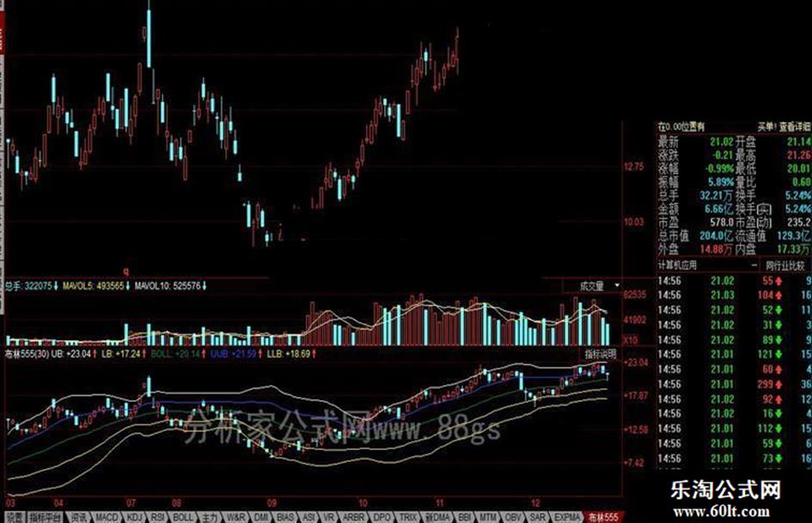Click the 振幅 value 5.89%
This screenshot has height=523, width=812.
(721, 182)
